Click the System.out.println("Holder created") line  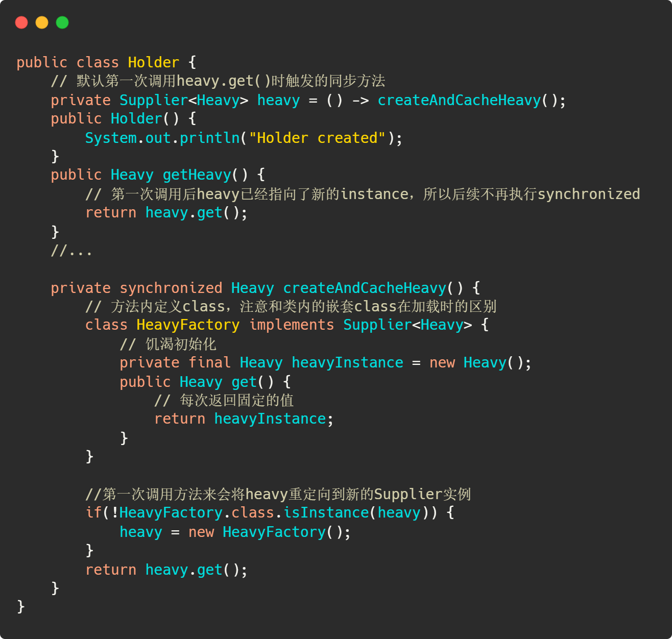click(244, 138)
